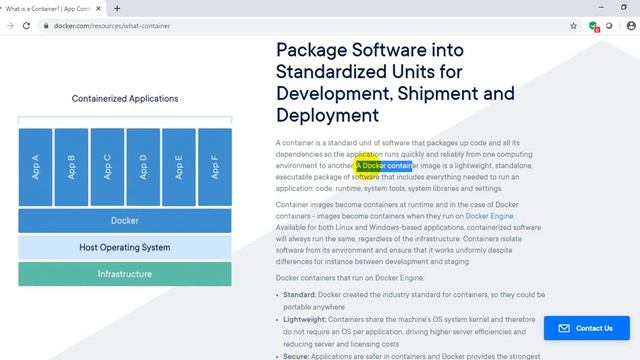Go forward with the forward arrow

[x=11, y=26]
